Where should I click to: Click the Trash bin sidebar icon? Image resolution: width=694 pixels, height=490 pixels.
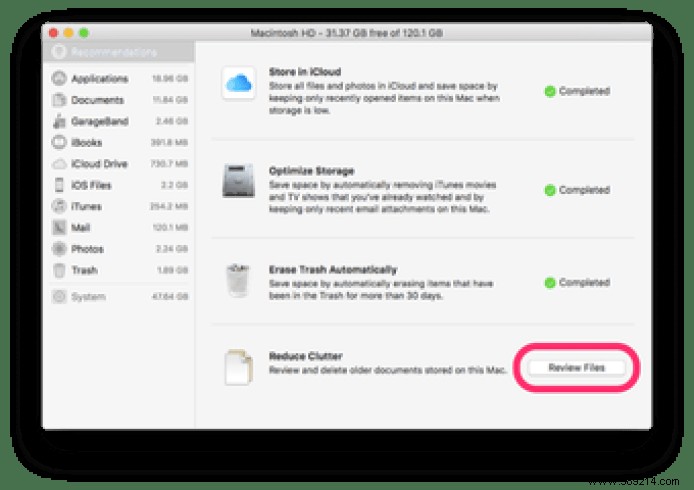pyautogui.click(x=59, y=270)
